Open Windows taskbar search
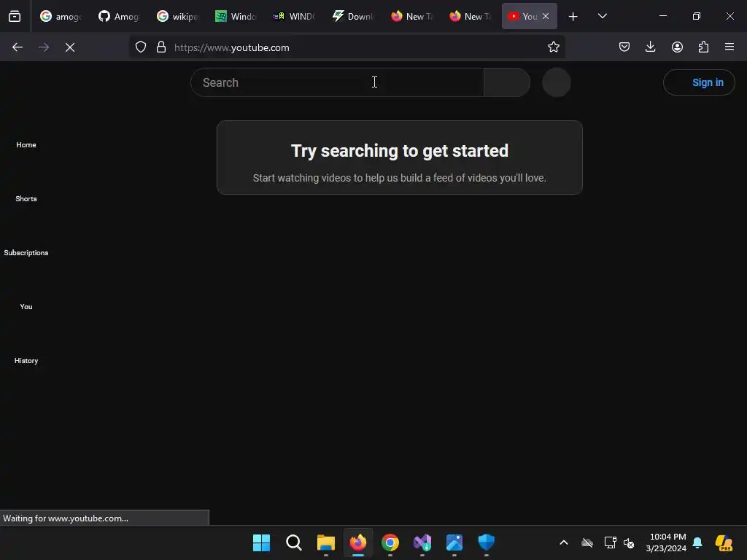 tap(293, 542)
